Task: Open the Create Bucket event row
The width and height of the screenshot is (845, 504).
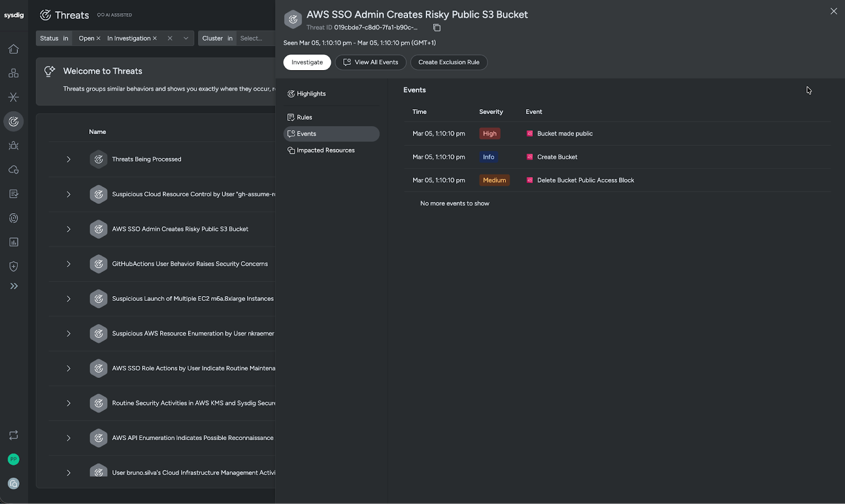Action: 617,157
